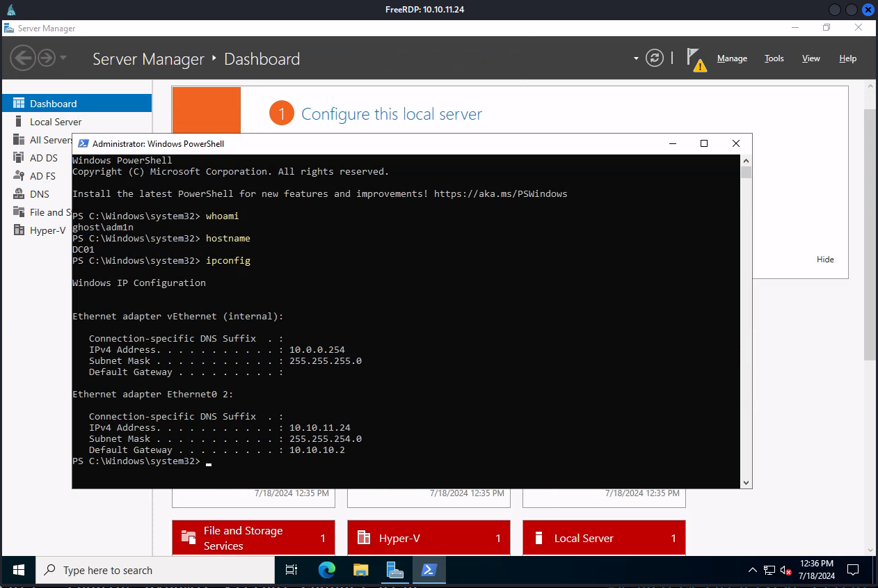The width and height of the screenshot is (878, 588).
Task: Refresh the Server Manager dashboard
Action: click(x=655, y=58)
